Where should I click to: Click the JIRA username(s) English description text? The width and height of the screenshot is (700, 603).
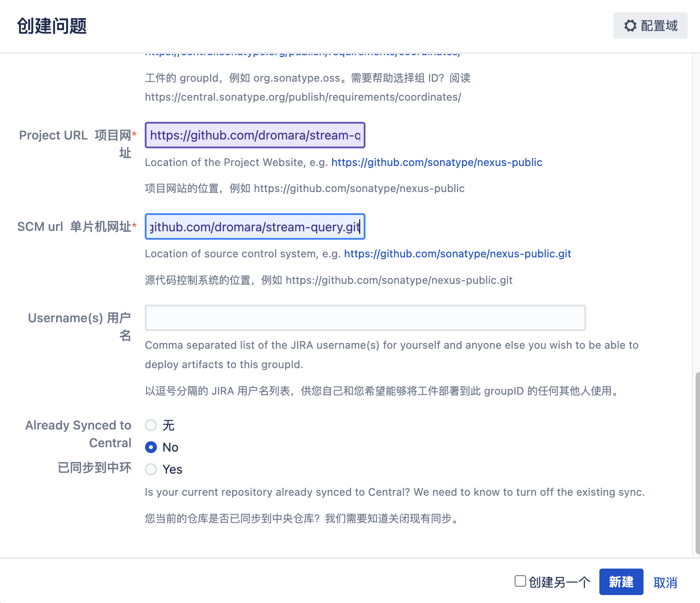[391, 345]
